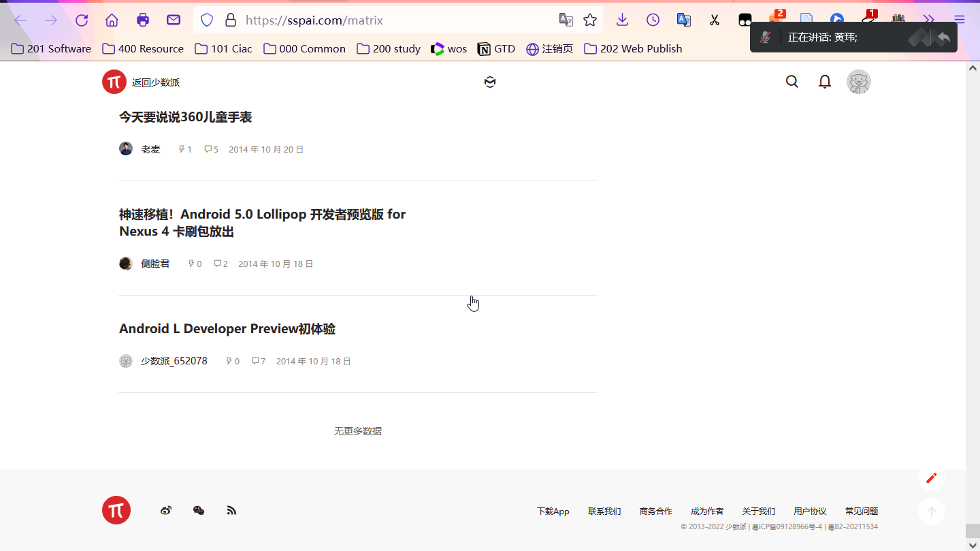This screenshot has height=551, width=980.
Task: Click the 返回少数派 link
Action: point(154,82)
